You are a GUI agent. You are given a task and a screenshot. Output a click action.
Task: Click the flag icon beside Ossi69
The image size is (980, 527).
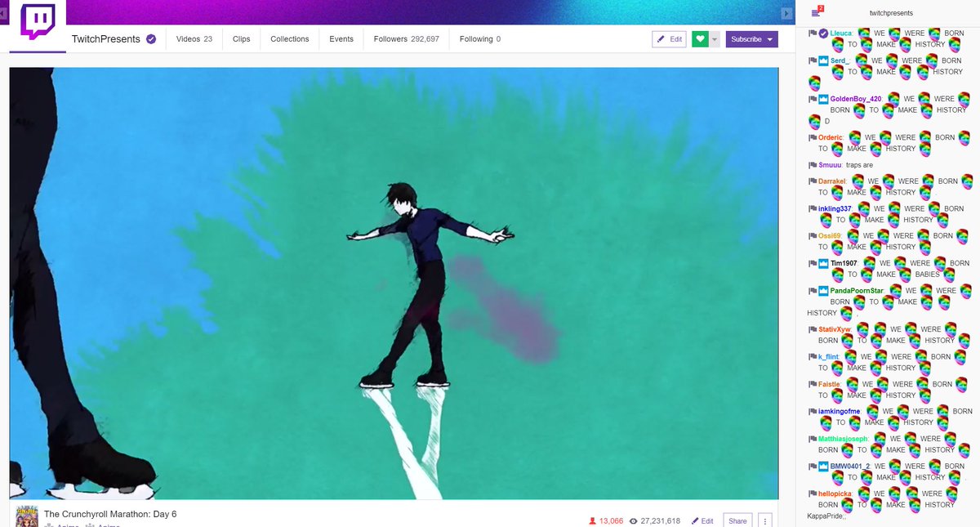pyautogui.click(x=812, y=235)
